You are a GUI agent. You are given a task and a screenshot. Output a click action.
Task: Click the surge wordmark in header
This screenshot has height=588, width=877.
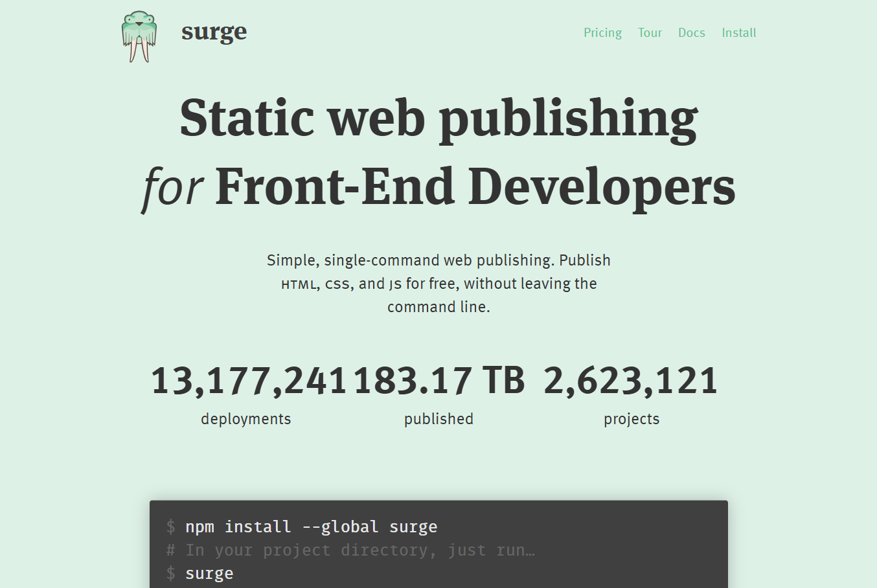(x=214, y=32)
